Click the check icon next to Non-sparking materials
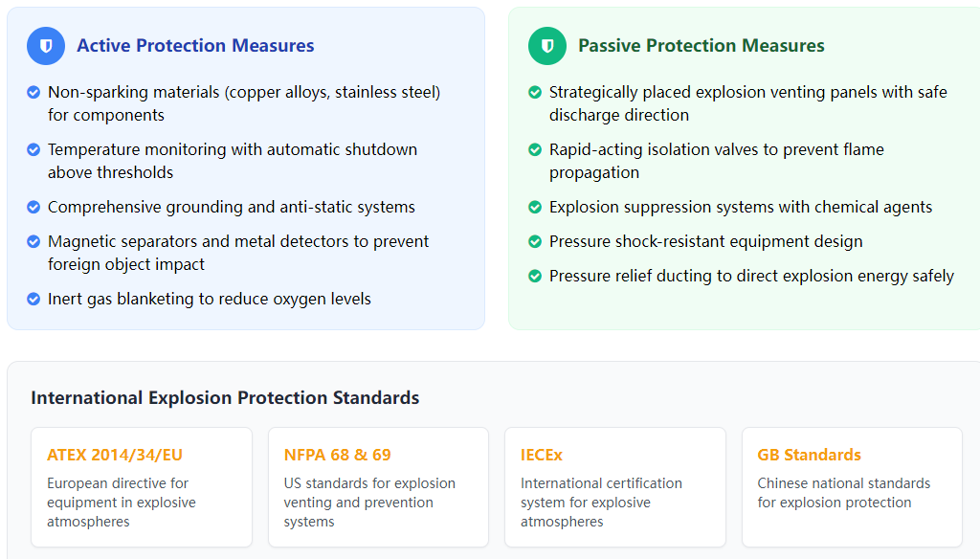This screenshot has width=980, height=559. click(33, 93)
